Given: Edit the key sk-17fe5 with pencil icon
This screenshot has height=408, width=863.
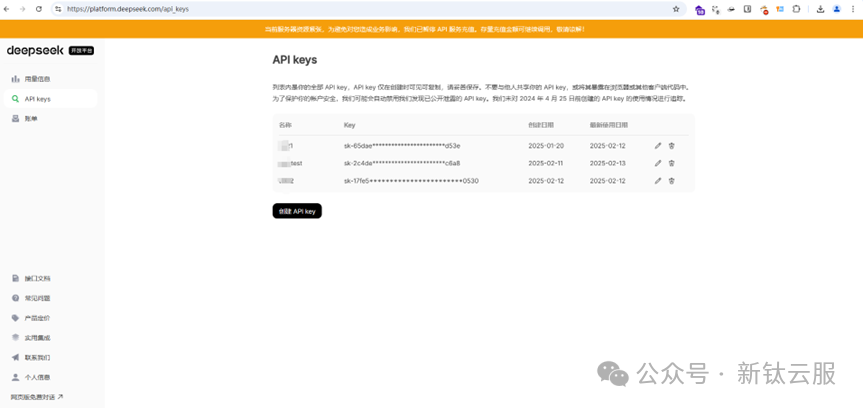Looking at the screenshot, I should point(658,181).
